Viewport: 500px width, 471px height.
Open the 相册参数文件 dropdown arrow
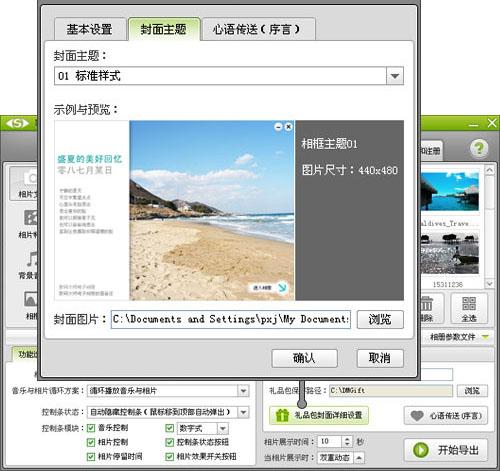tap(486, 337)
